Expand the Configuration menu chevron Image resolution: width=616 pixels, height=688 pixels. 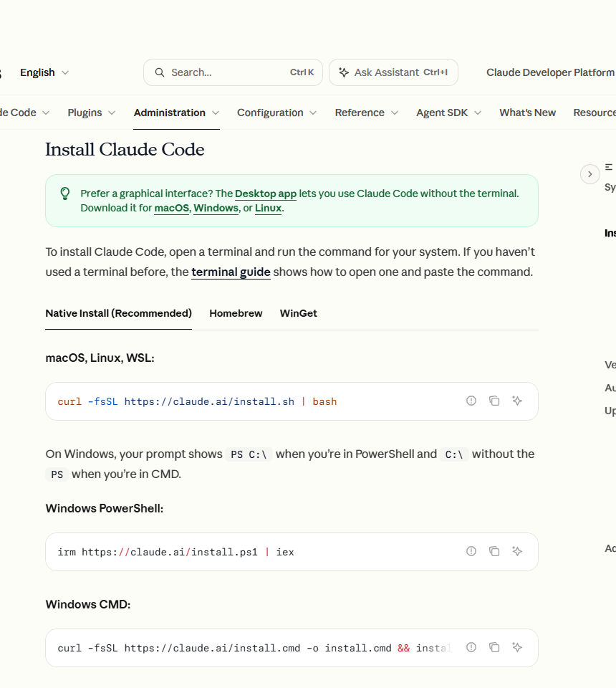point(313,113)
